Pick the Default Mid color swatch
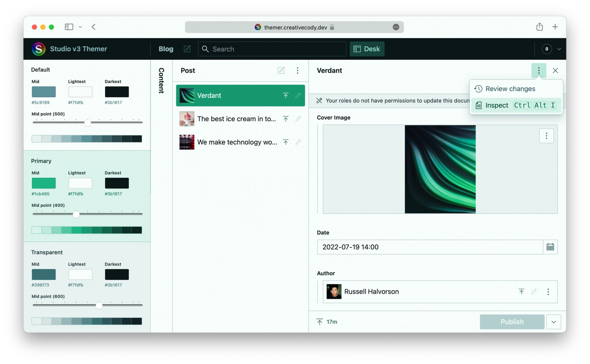 (x=44, y=92)
